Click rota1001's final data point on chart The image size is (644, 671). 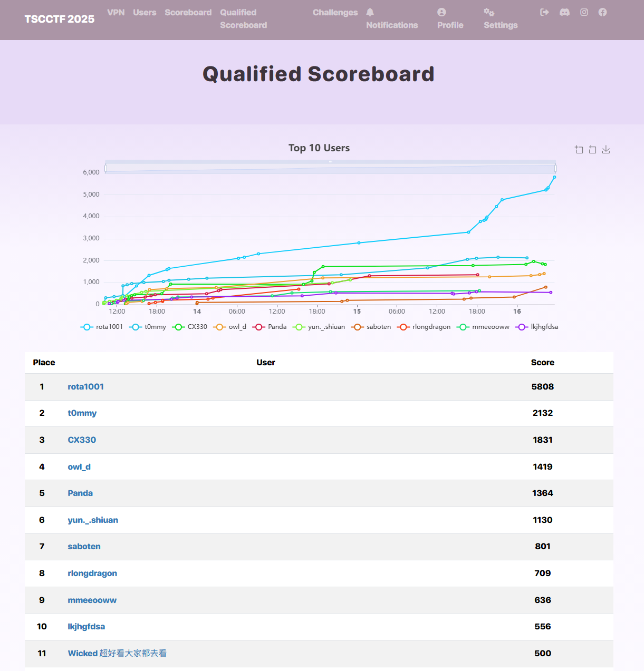point(554,177)
